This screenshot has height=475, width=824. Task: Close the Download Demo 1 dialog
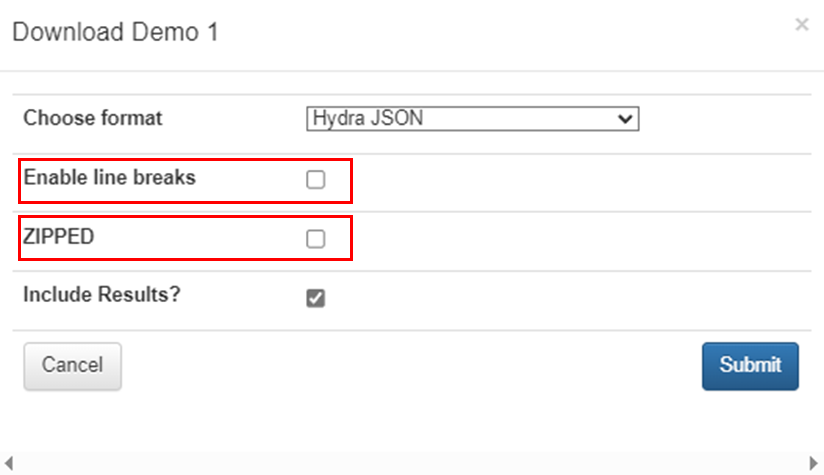[x=801, y=25]
